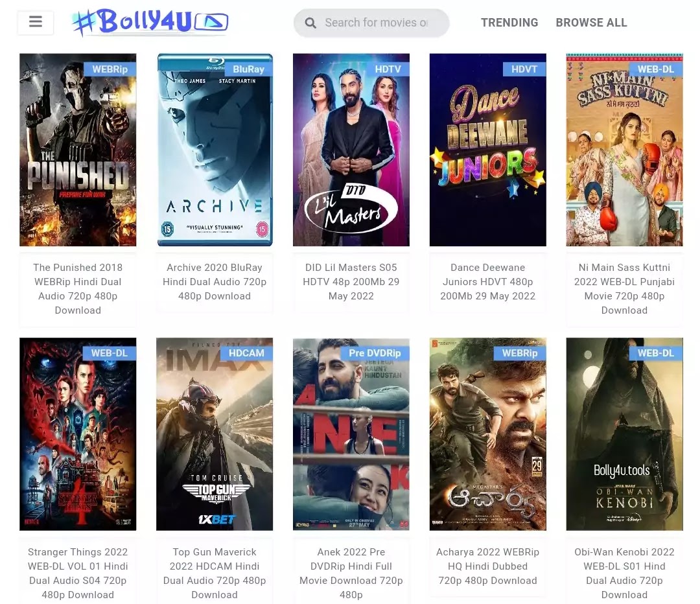Viewport: 700px width, 604px height.
Task: Click Obi-Wan Kenobi 2022 WEB-DL title link
Action: click(624, 573)
